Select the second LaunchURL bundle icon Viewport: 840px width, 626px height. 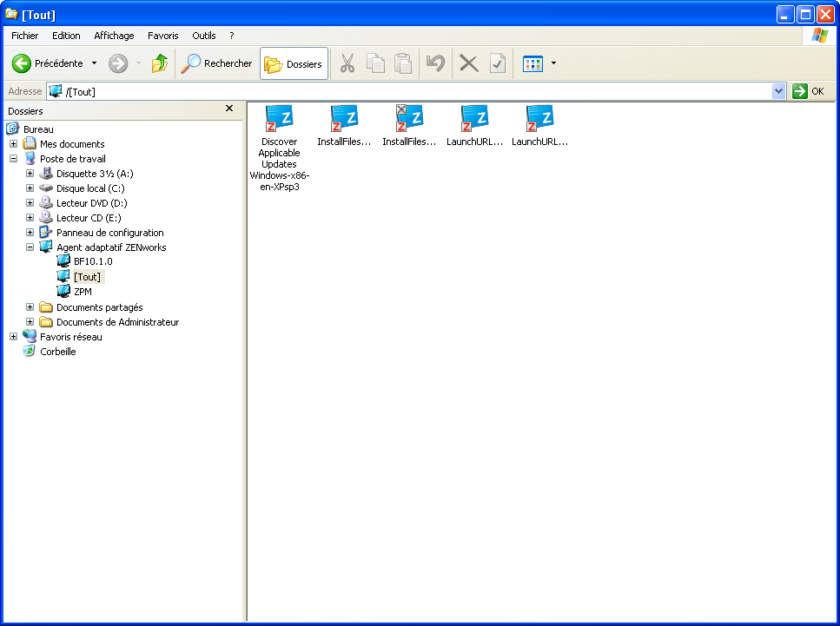(x=539, y=118)
